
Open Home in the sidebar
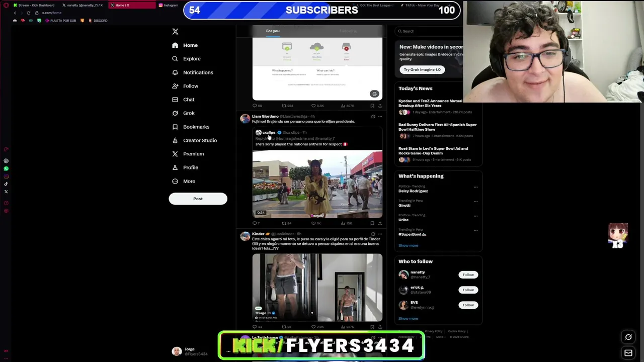tap(185, 45)
